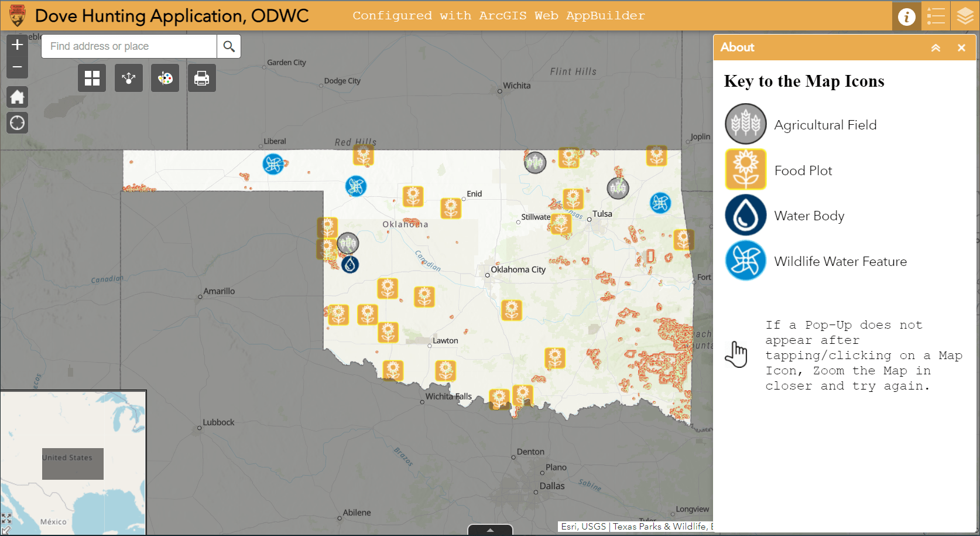Open the Layer List widget
This screenshot has height=536, width=980.
click(x=965, y=16)
